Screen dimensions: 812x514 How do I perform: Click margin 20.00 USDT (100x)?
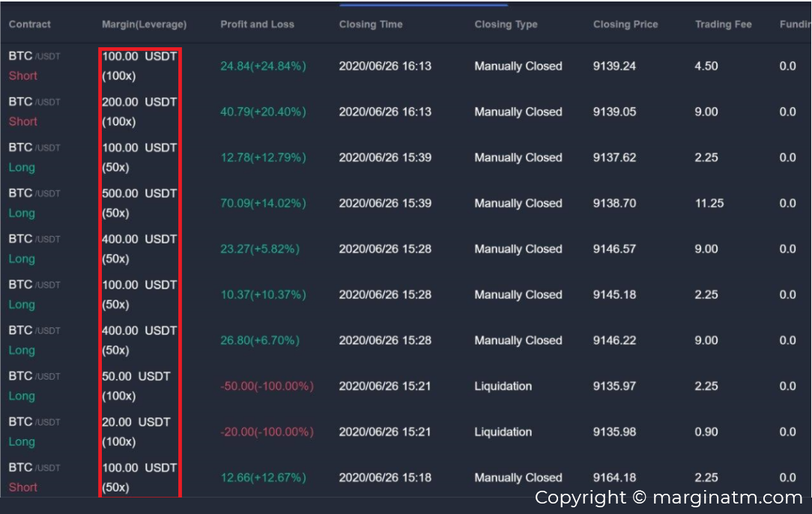136,432
